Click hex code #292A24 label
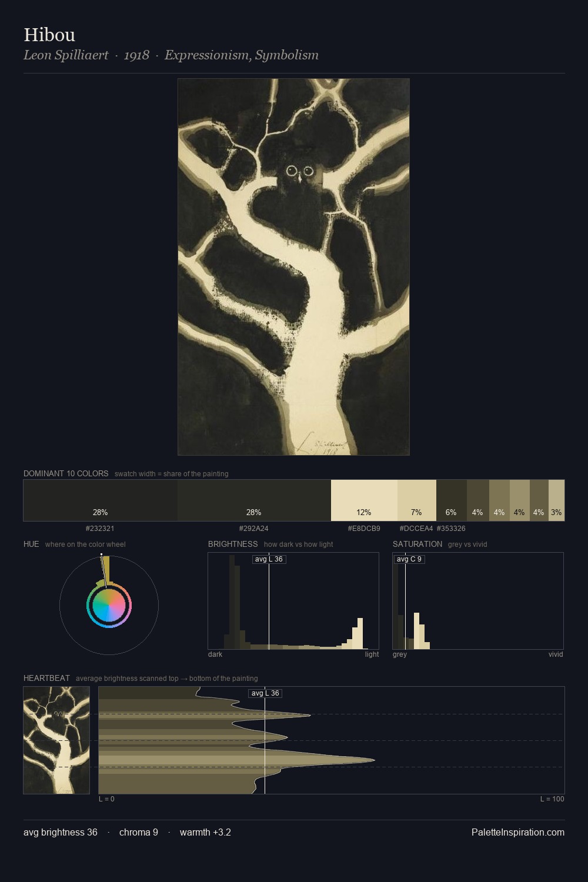588x882 pixels. 253,529
